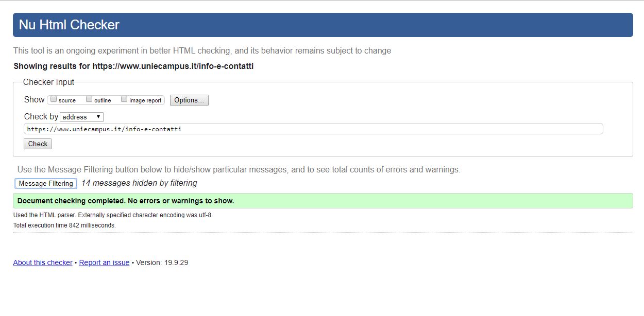Click the 14 messages hidden by filtering text

coord(139,183)
